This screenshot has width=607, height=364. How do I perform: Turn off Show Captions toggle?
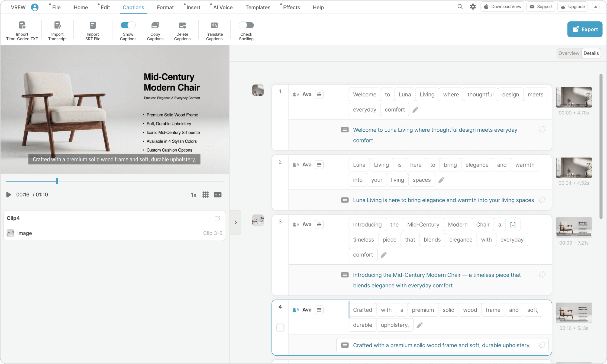128,25
